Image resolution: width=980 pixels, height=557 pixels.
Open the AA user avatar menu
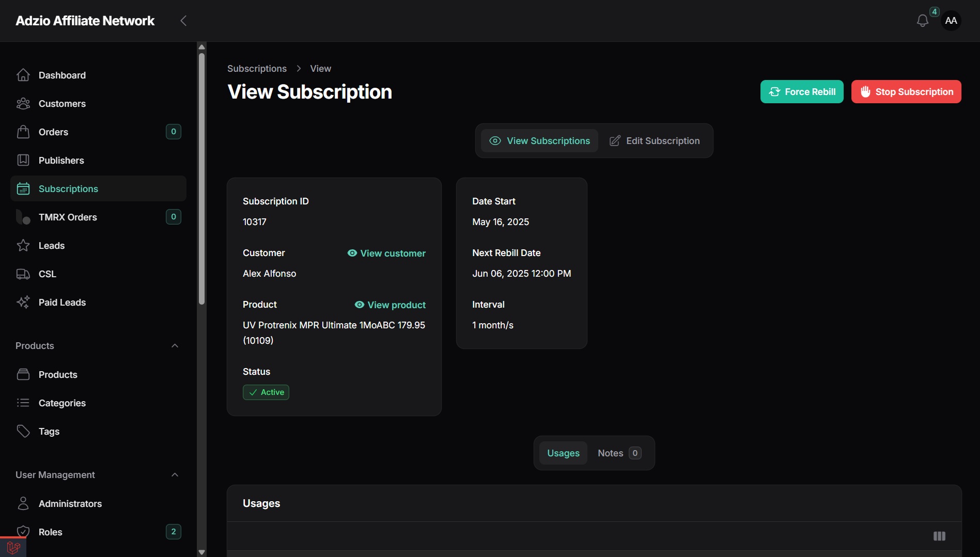951,21
